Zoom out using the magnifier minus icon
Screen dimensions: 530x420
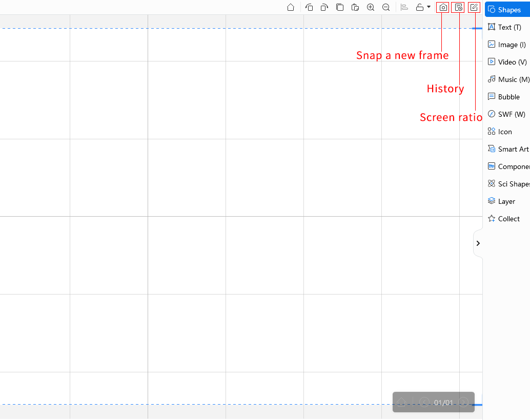[386, 7]
